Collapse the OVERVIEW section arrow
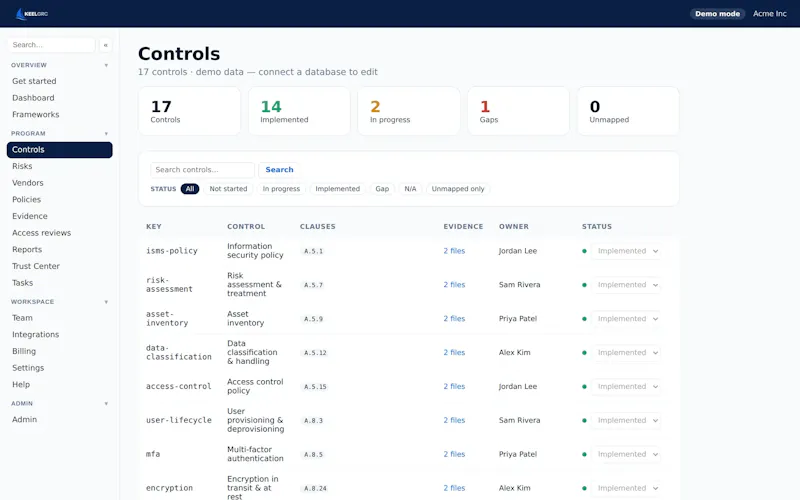 click(106, 65)
